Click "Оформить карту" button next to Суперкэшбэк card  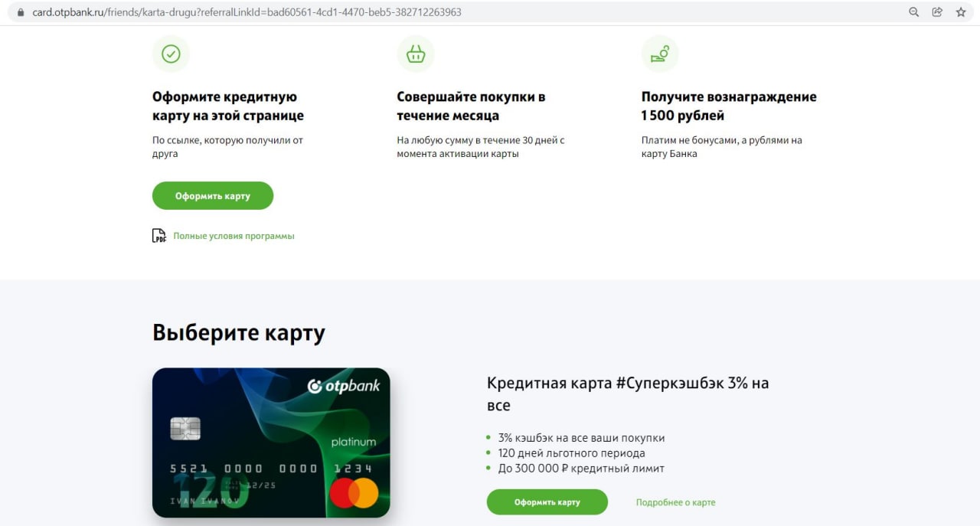547,502
